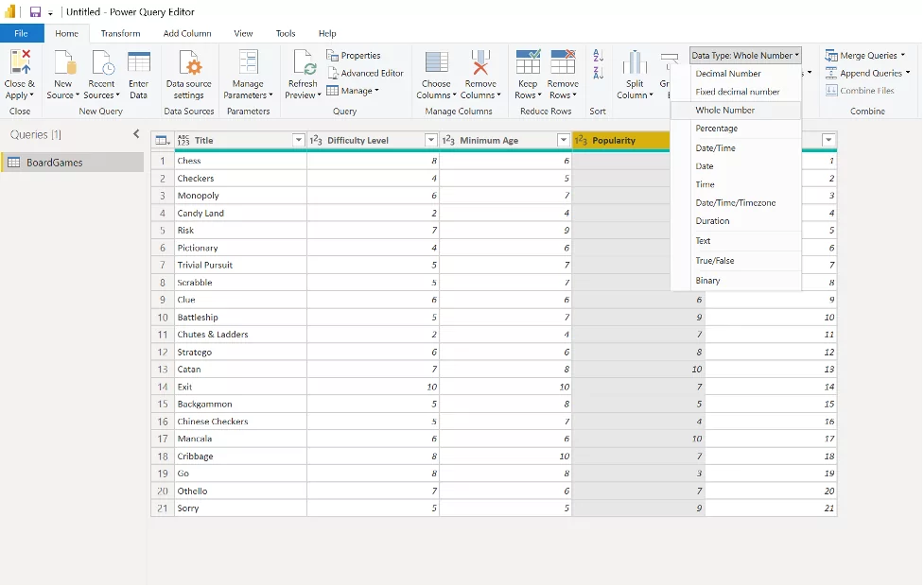Select Duration data type

tap(737, 221)
